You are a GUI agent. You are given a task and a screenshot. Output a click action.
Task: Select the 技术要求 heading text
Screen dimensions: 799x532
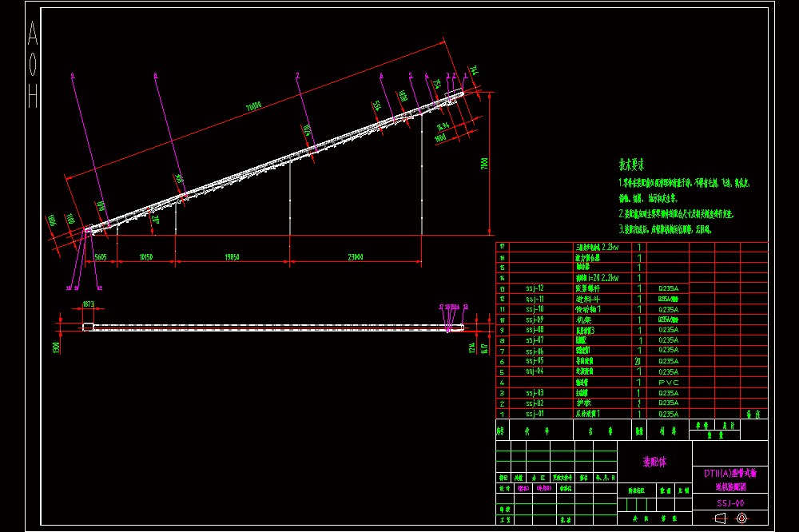click(x=631, y=164)
